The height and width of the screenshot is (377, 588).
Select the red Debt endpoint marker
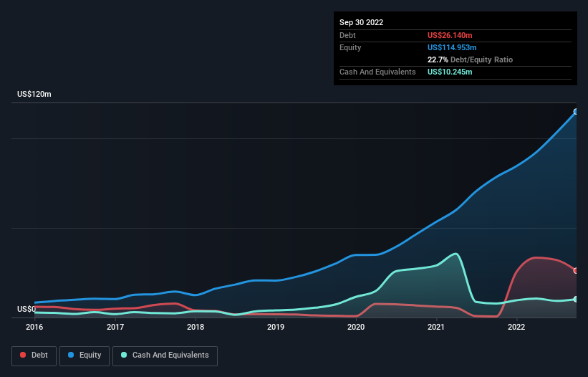[x=576, y=270]
